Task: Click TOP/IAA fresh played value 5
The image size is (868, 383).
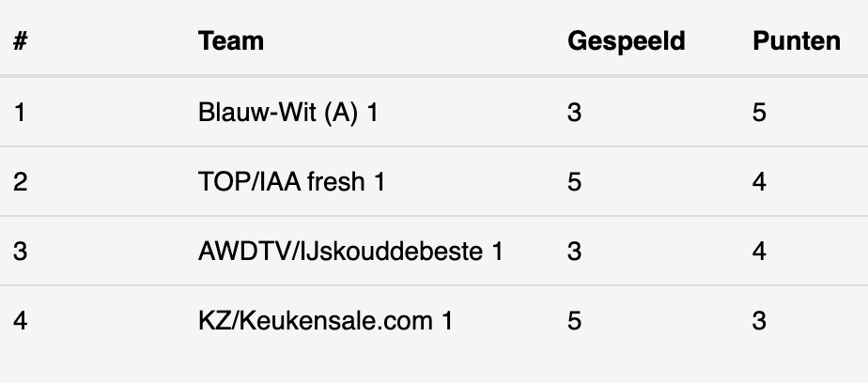Action: point(575,181)
